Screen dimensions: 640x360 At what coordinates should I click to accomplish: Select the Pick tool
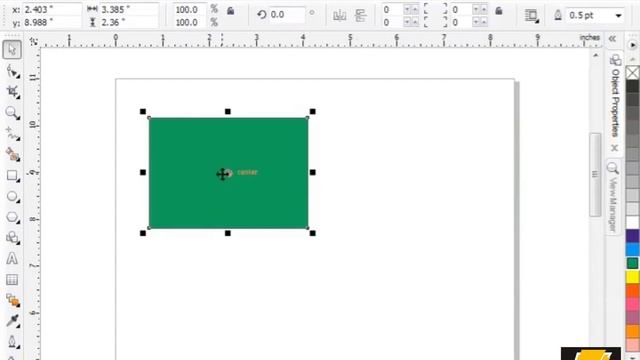[x=12, y=50]
